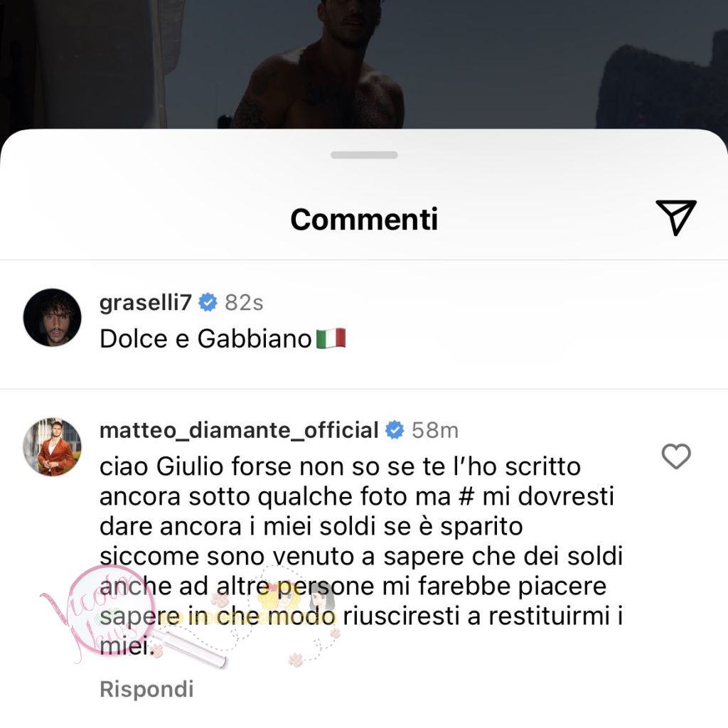
Task: Reply to comment via Rispondi
Action: (x=146, y=689)
